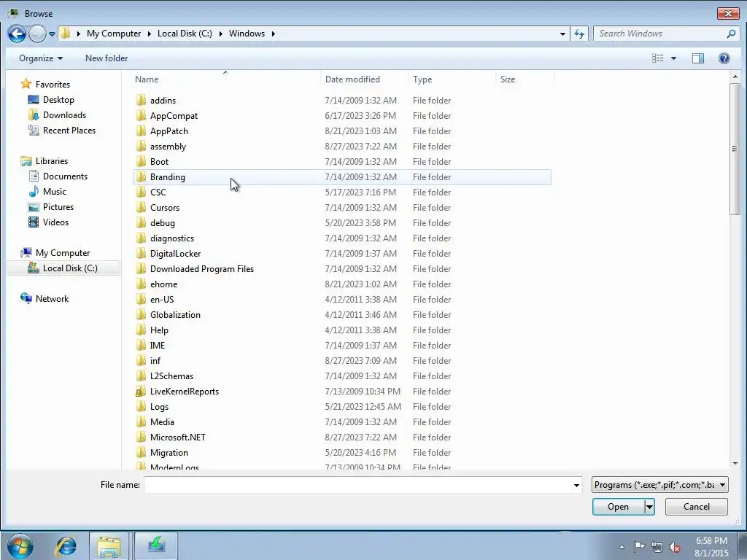
Task: Open the view options dropdown arrow
Action: point(673,58)
